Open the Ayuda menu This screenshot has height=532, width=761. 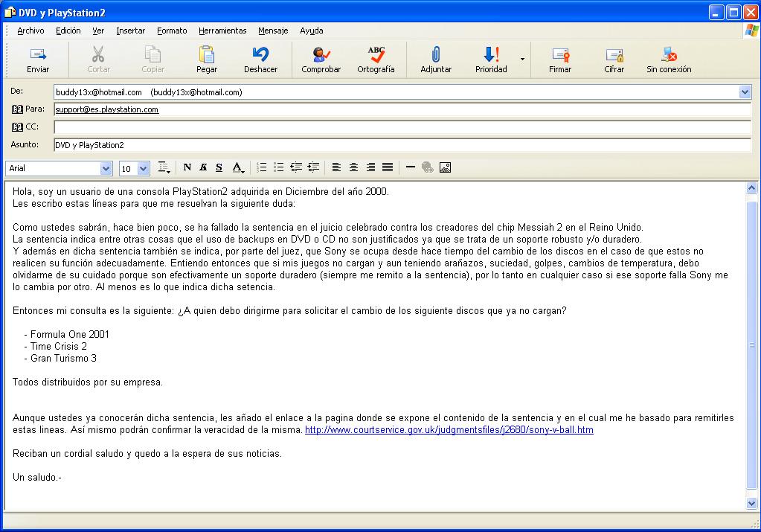(x=311, y=31)
